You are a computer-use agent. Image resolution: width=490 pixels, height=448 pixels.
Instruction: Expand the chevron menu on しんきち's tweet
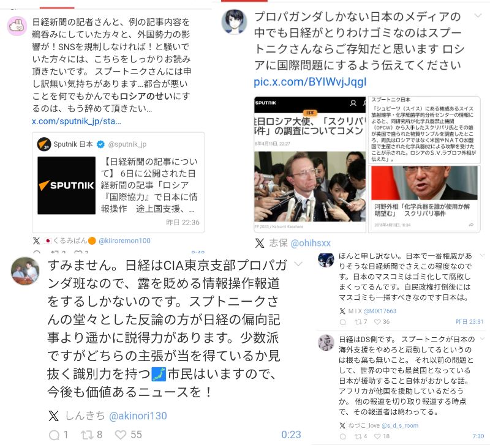point(298,264)
